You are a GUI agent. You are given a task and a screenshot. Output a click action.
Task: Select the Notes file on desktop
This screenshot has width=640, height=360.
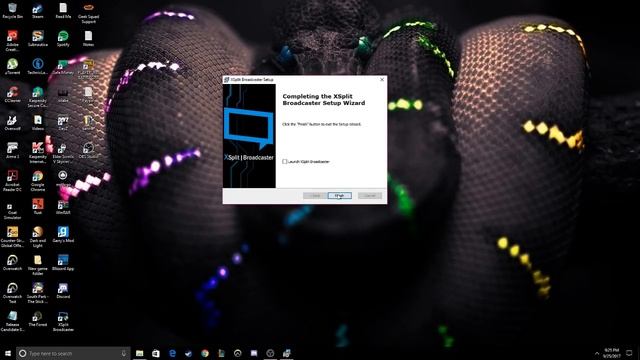(88, 39)
